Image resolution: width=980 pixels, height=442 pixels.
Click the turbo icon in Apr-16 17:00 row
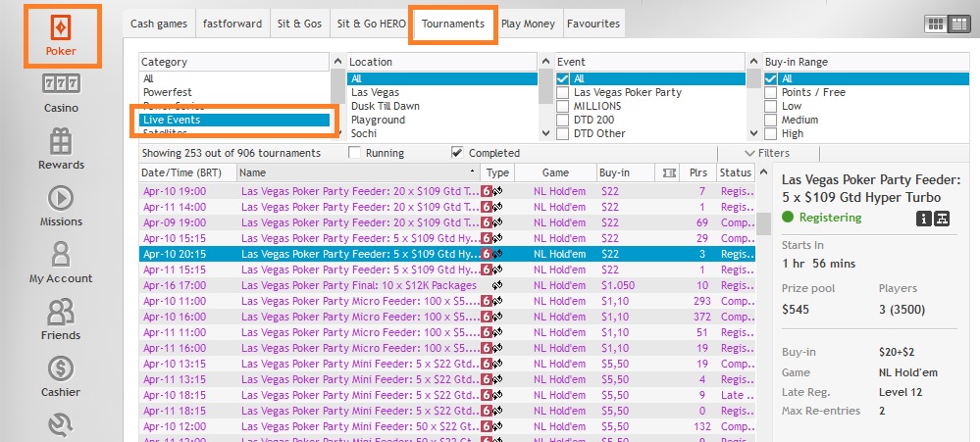pyautogui.click(x=498, y=285)
